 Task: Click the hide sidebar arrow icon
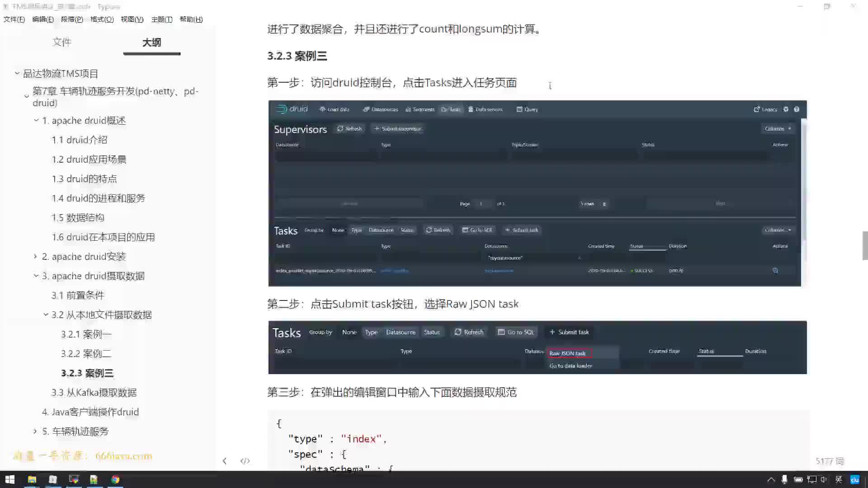click(x=225, y=461)
